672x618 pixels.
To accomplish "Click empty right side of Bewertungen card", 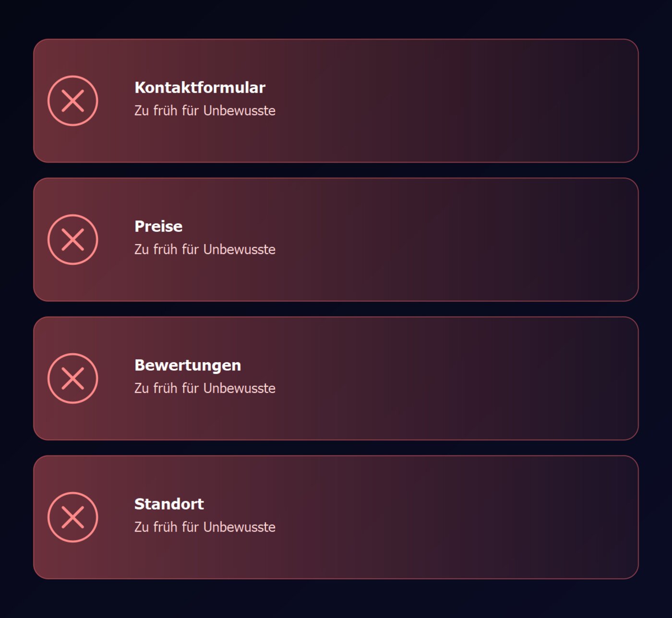I will coord(456,378).
